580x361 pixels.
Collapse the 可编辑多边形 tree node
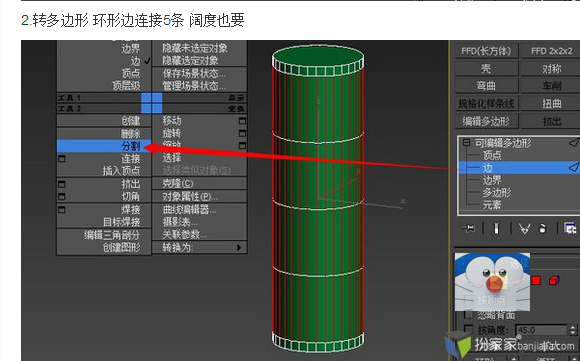click(x=467, y=142)
